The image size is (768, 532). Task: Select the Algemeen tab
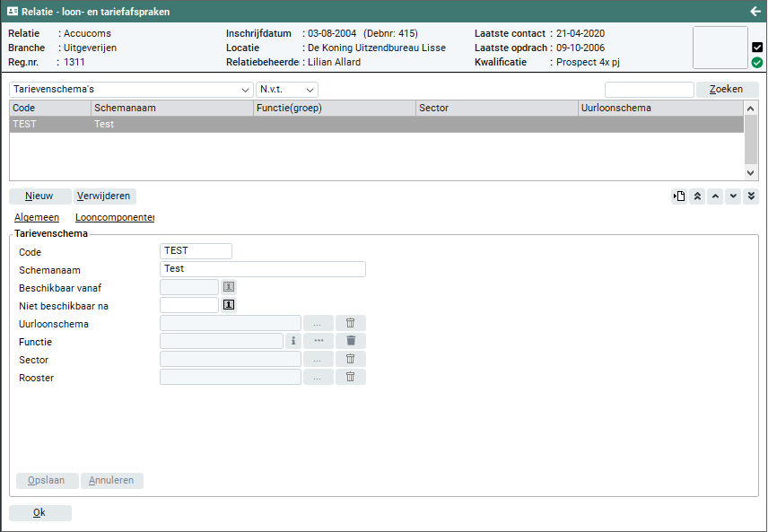click(x=37, y=217)
